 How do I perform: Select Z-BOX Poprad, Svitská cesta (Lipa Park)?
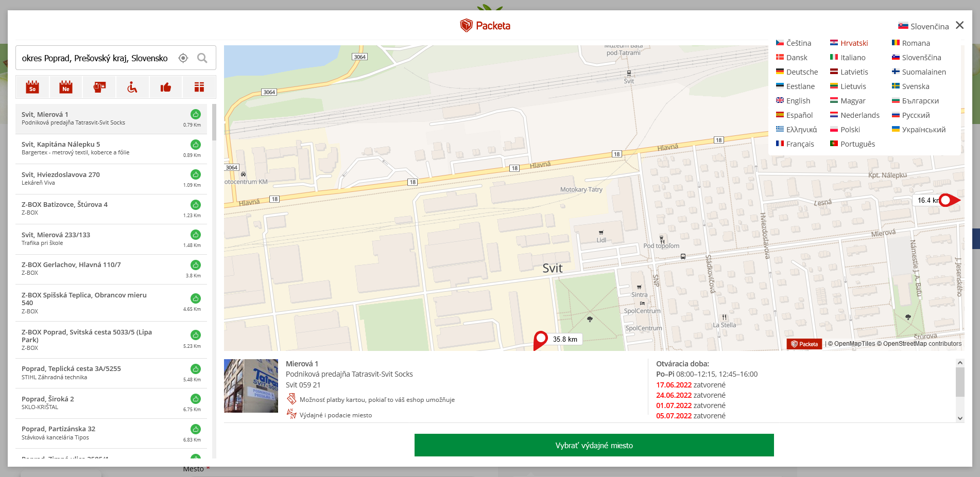pyautogui.click(x=111, y=340)
